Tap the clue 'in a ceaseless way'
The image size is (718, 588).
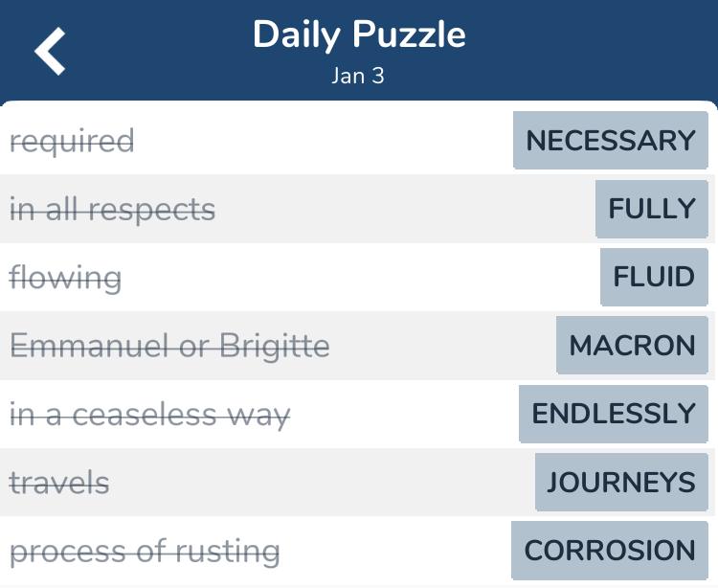[149, 415]
